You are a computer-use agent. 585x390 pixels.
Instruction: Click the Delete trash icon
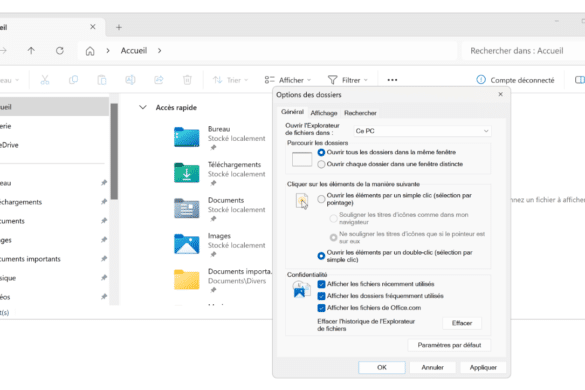[187, 79]
